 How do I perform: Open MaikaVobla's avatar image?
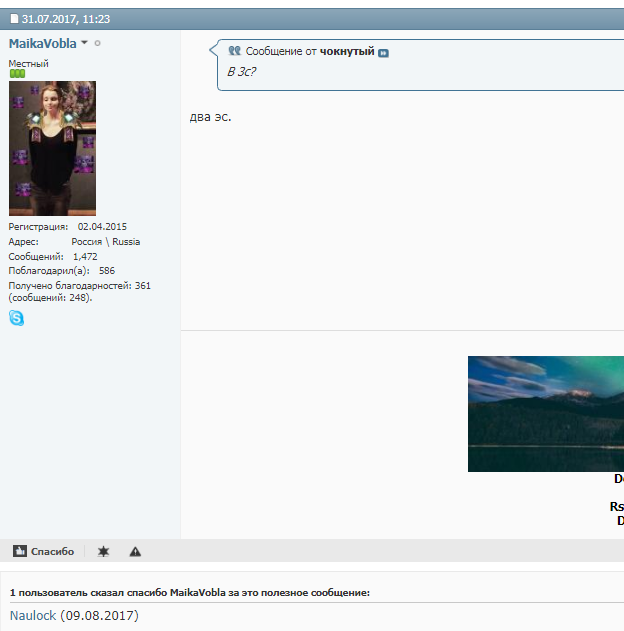52,148
